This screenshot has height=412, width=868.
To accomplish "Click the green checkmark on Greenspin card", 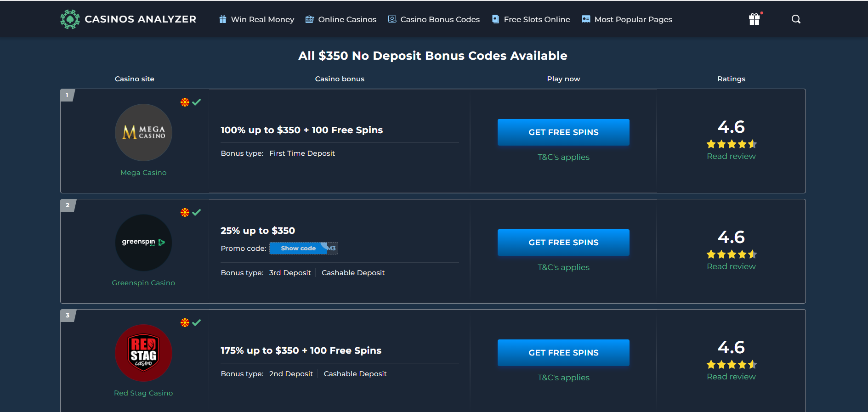I will pos(197,212).
